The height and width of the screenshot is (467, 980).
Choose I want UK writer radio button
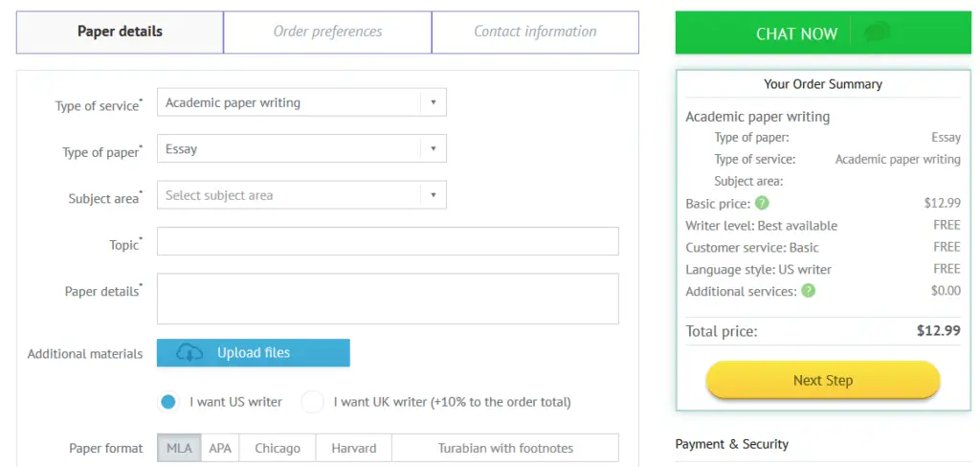click(312, 402)
